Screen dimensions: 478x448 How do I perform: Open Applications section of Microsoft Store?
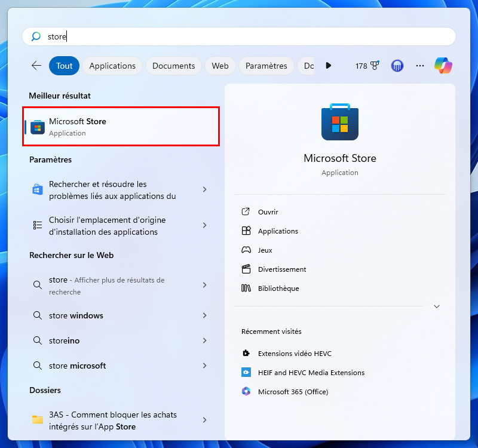[x=278, y=231]
